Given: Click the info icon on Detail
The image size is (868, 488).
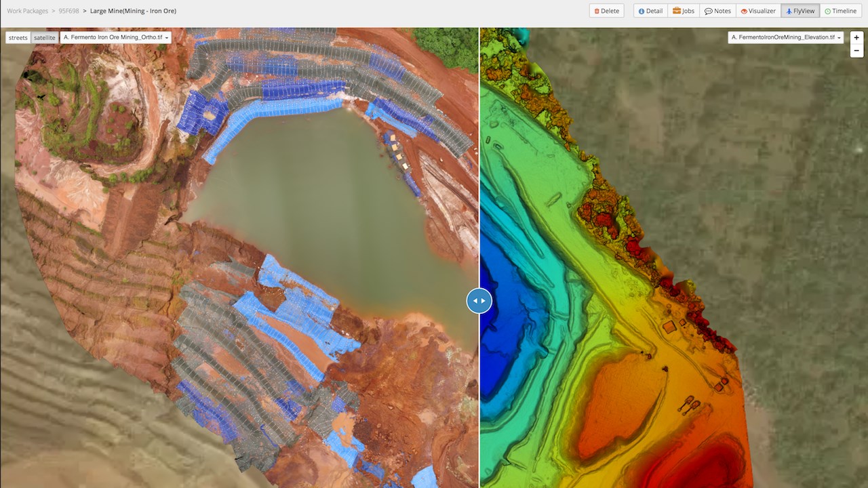Looking at the screenshot, I should pyautogui.click(x=642, y=11).
